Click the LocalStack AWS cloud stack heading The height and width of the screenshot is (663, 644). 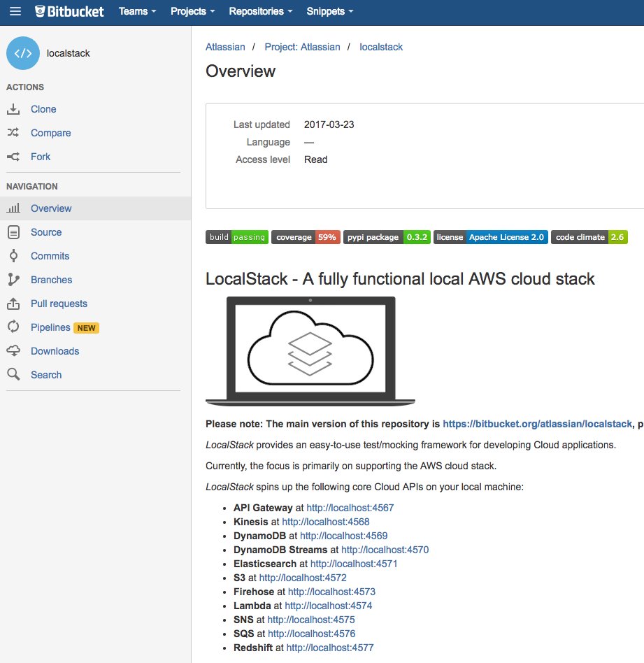pos(400,279)
